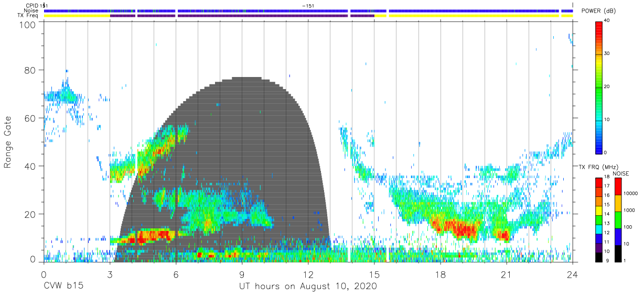Image resolution: width=644 pixels, height=297 pixels.
Task: Click x-axis tick label 21
Action: [x=507, y=274]
